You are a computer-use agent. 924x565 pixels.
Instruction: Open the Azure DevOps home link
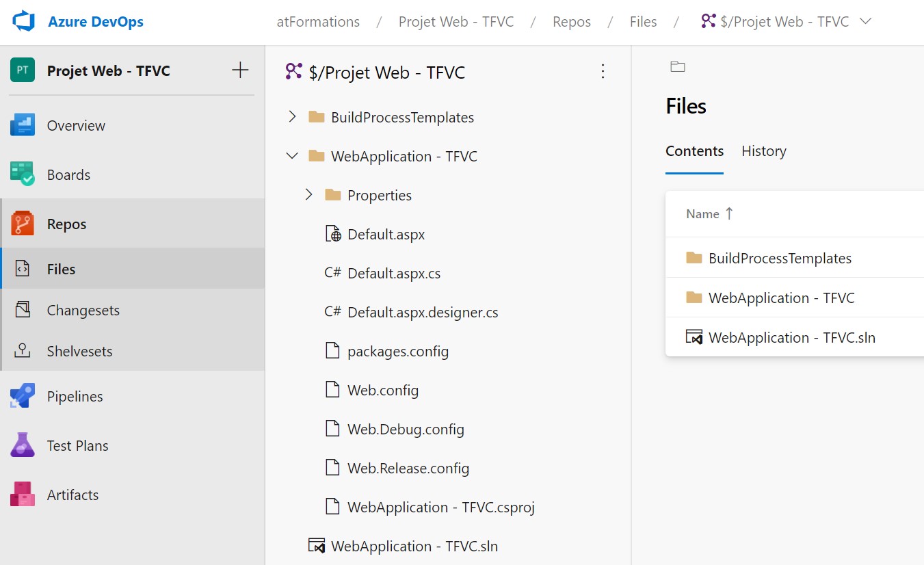[96, 21]
